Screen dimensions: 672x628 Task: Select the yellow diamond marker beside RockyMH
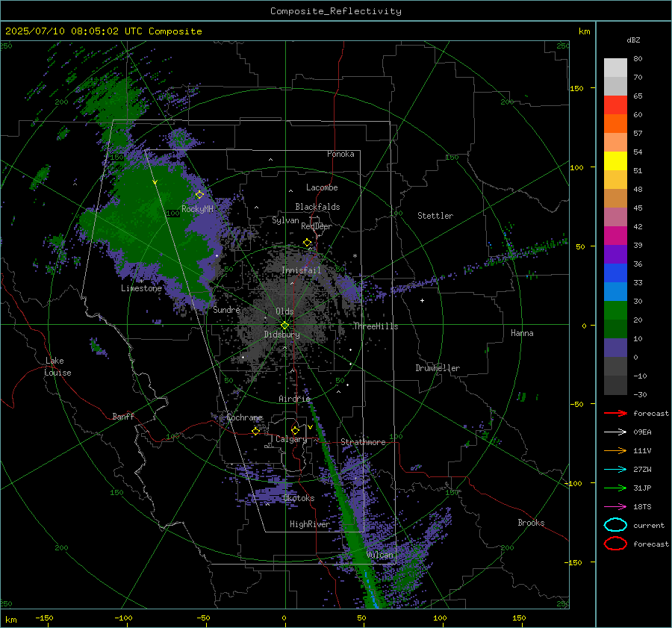[199, 195]
